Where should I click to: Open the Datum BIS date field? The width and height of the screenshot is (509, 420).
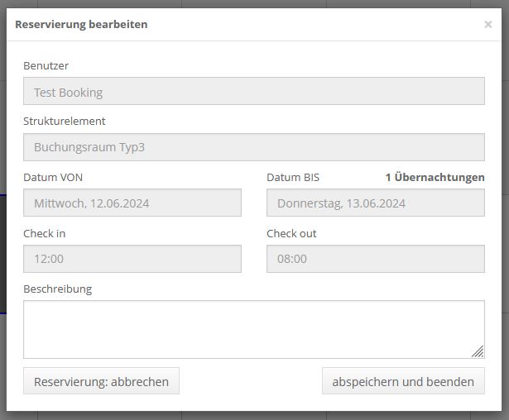coord(375,203)
